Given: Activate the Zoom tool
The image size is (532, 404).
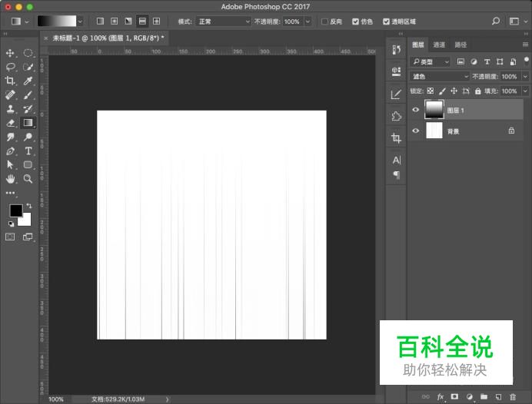Looking at the screenshot, I should point(28,178).
